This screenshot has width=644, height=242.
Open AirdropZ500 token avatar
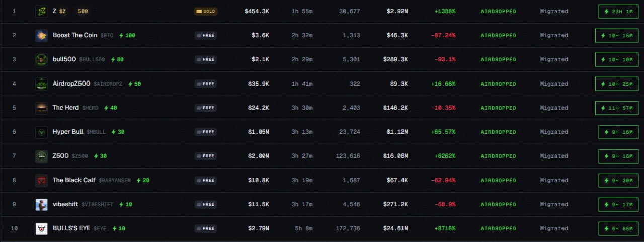tap(42, 84)
